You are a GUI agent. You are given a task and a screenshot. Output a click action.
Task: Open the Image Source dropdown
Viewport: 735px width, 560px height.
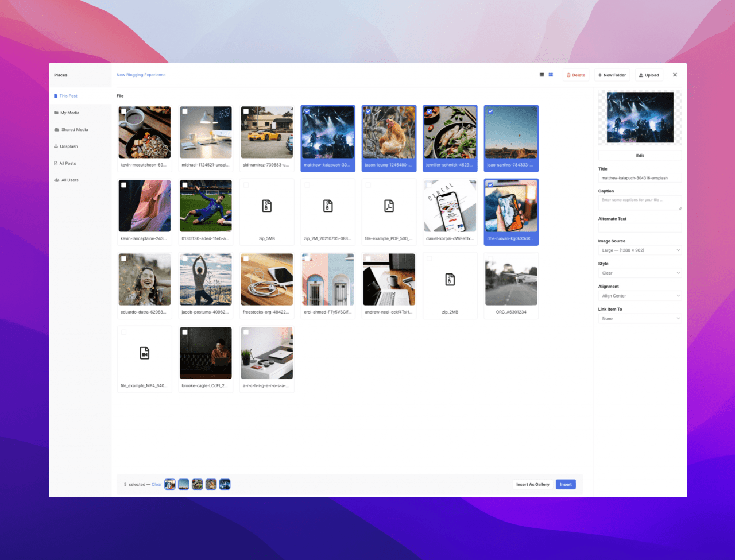click(640, 250)
